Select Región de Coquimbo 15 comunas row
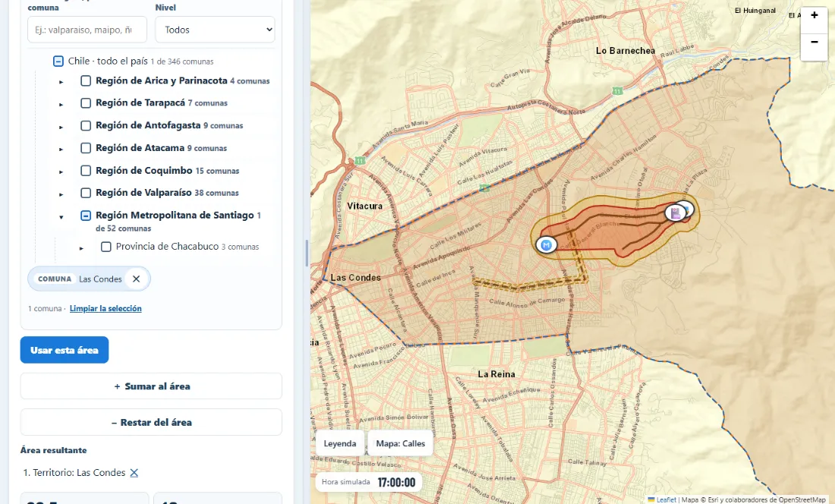Image resolution: width=835 pixels, height=504 pixels. pyautogui.click(x=167, y=171)
